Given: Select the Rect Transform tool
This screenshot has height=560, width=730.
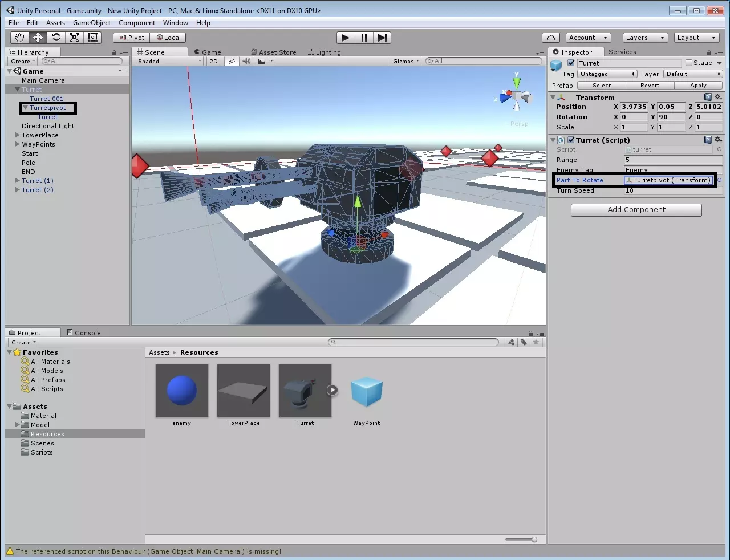Looking at the screenshot, I should click(x=92, y=38).
